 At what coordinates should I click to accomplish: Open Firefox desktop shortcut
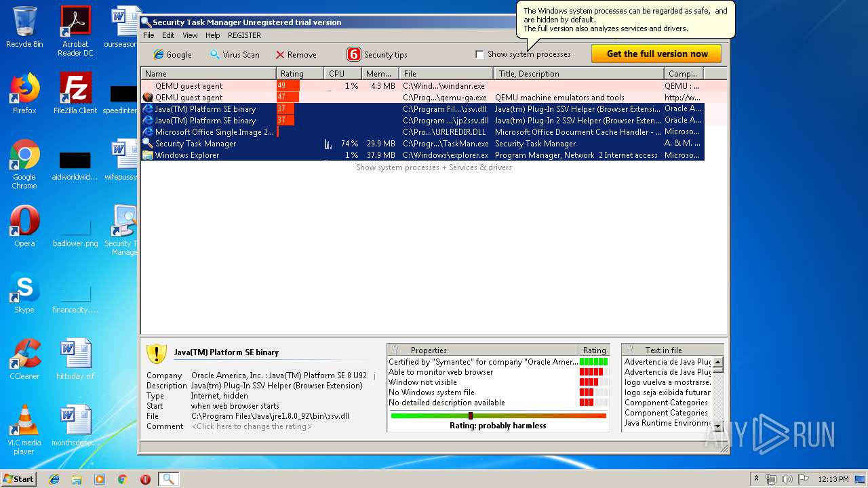(x=24, y=93)
